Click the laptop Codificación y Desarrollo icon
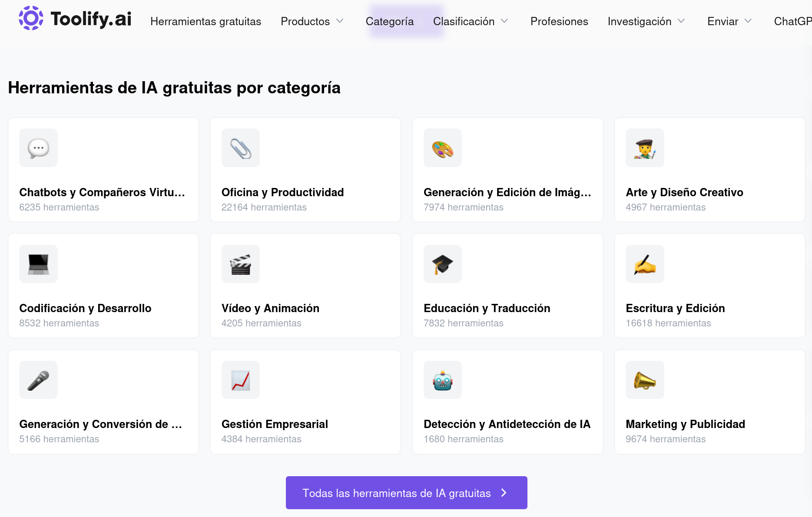Viewport: 812px width, 517px height. pyautogui.click(x=38, y=264)
